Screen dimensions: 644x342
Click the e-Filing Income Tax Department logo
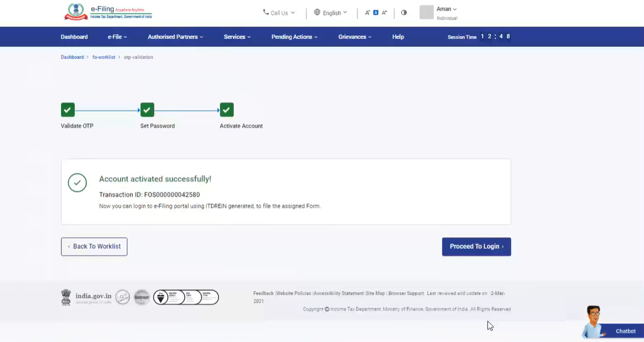pyautogui.click(x=108, y=12)
